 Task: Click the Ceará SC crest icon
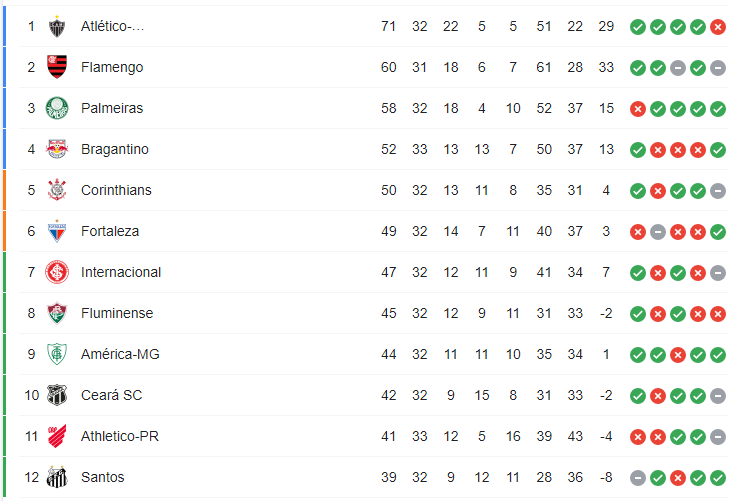[57, 395]
